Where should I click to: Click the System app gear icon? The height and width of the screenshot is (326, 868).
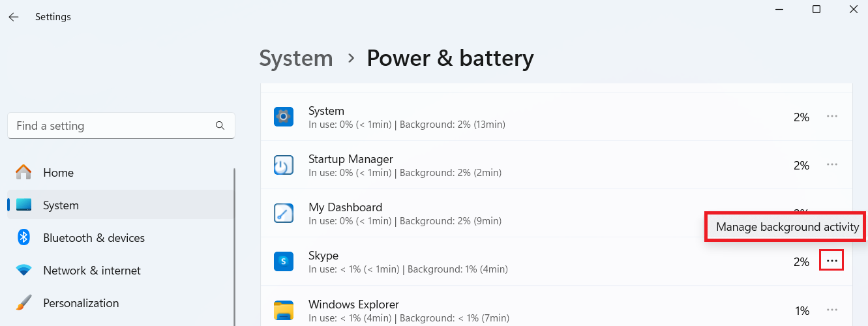[284, 117]
